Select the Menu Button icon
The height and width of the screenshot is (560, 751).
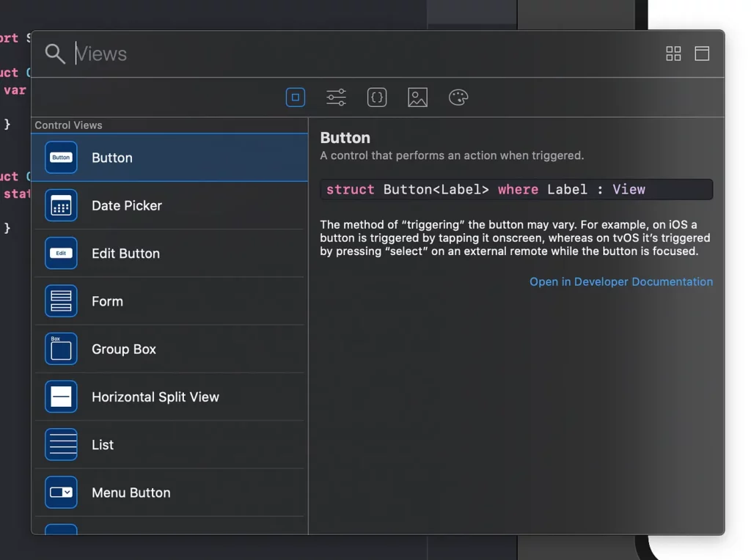[x=61, y=493]
